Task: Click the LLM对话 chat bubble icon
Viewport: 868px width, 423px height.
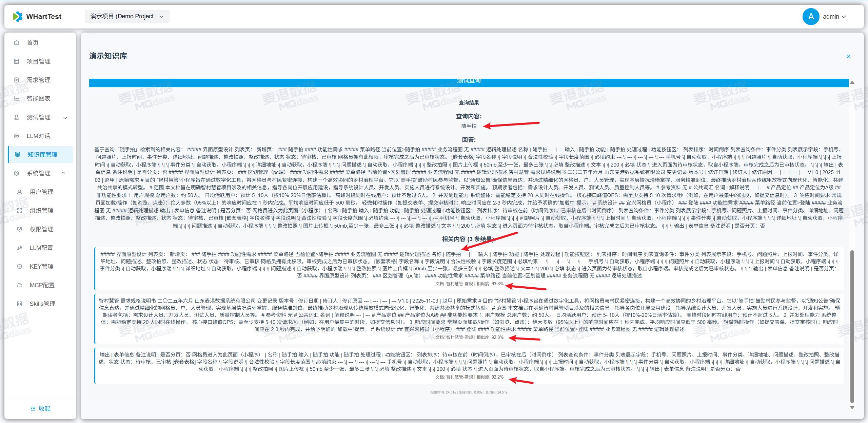Action: tap(17, 136)
